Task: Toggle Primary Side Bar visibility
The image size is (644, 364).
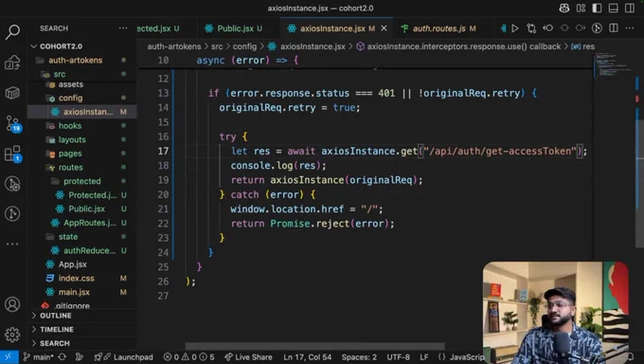Action: pos(597,8)
